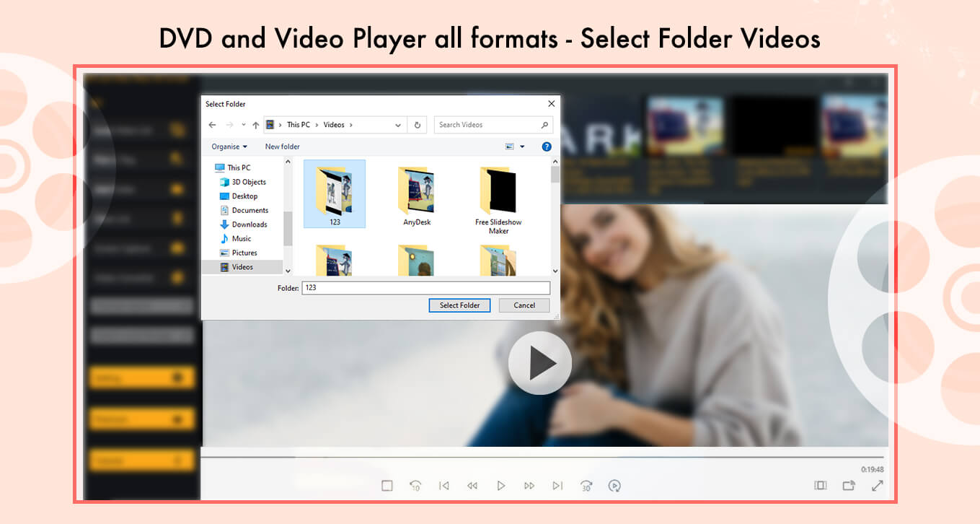Click the Folder name input field
The height and width of the screenshot is (524, 980).
425,287
